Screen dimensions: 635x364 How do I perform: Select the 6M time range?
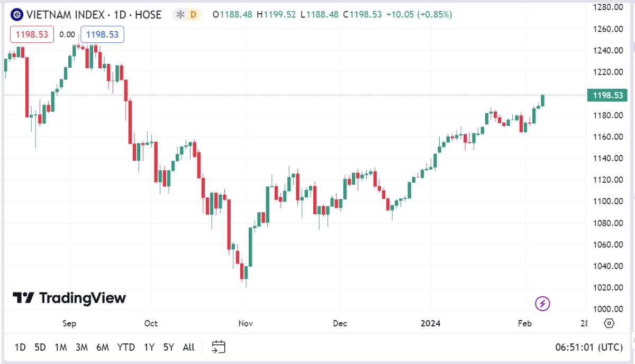103,348
